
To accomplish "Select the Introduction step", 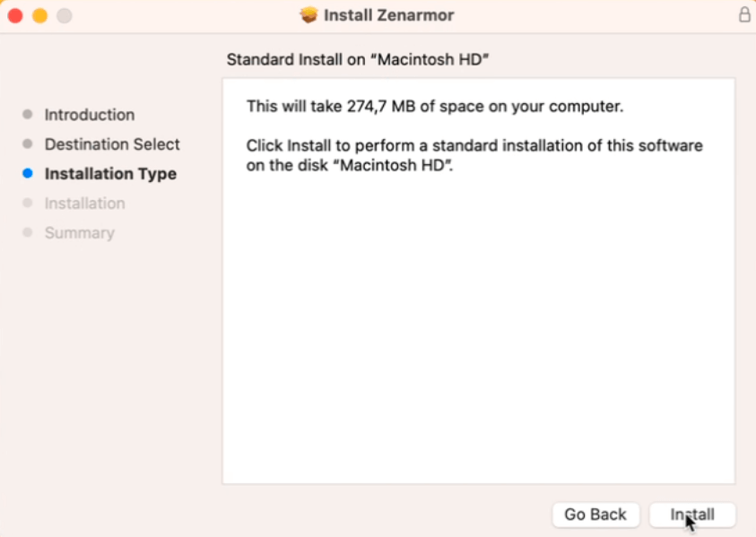I will tap(89, 115).
